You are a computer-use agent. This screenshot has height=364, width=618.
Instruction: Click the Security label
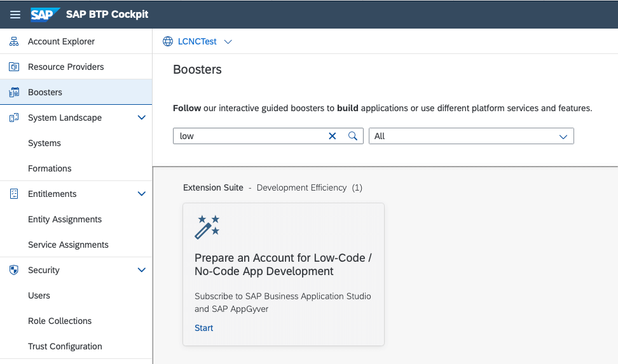pyautogui.click(x=44, y=270)
